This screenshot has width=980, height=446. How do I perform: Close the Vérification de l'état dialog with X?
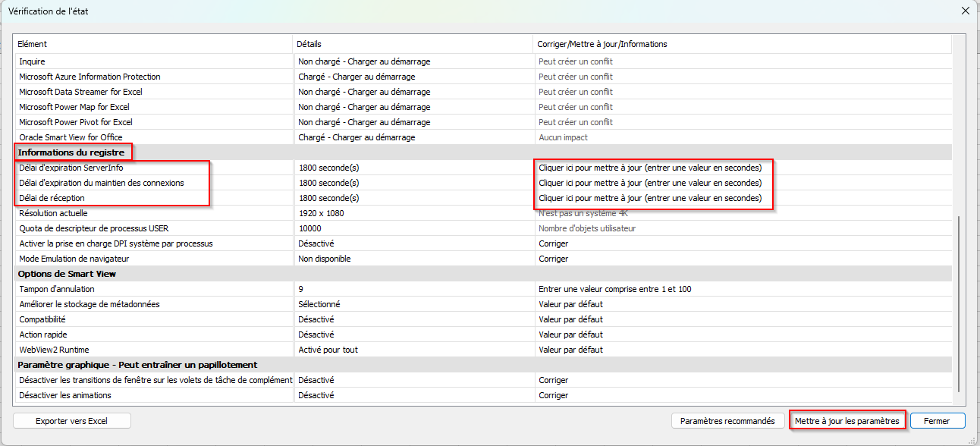coord(965,11)
